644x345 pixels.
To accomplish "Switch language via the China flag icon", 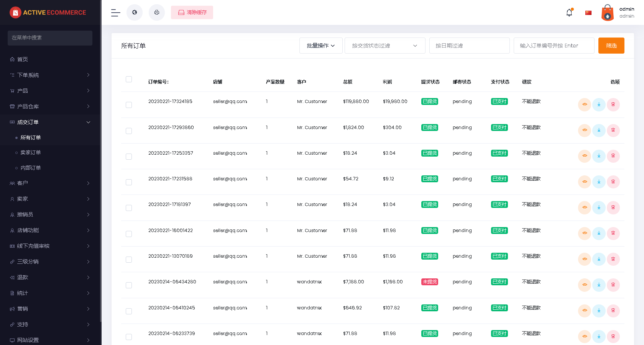I will point(588,13).
